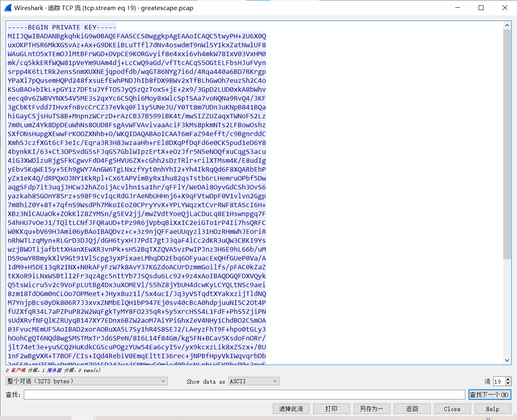Viewport: 517px width, 420px height.
Task: Click the stream number field showing 19
Action: [498, 381]
